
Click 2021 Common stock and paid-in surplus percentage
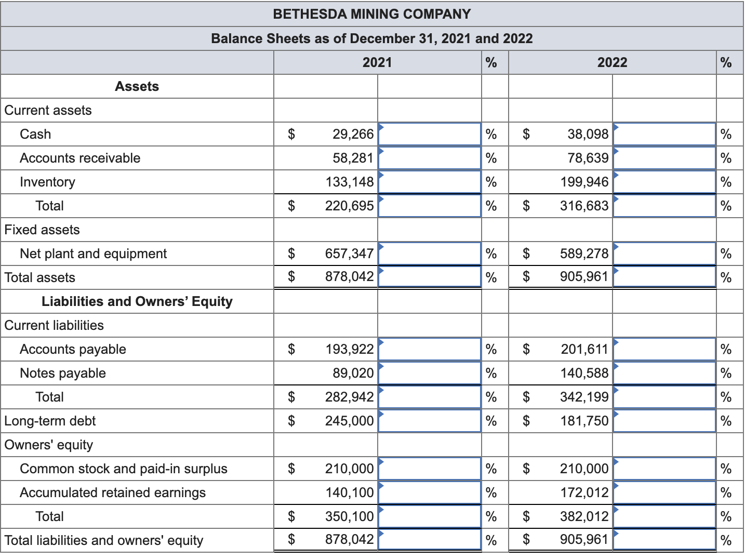pyautogui.click(x=430, y=469)
